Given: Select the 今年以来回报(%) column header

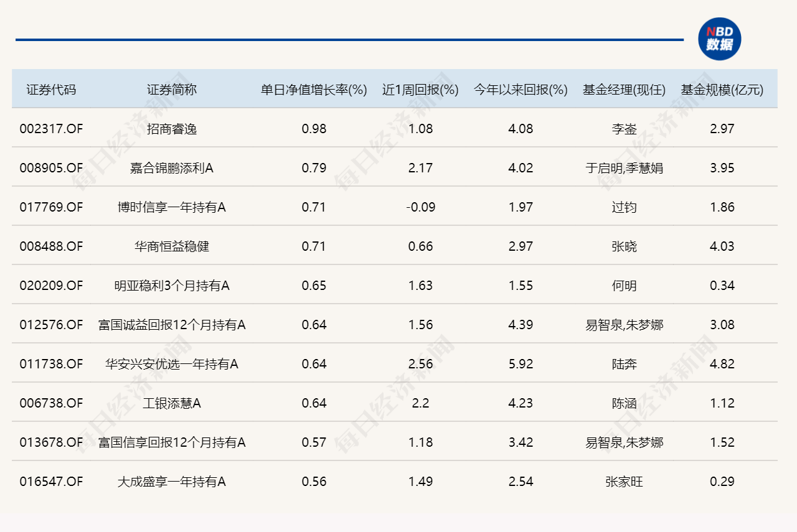Looking at the screenshot, I should click(x=520, y=89).
